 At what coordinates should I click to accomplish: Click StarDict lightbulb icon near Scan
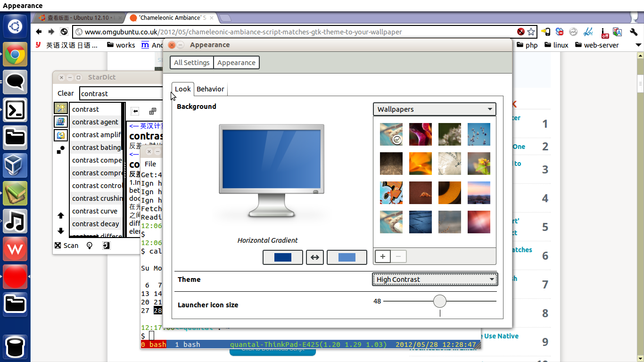90,245
